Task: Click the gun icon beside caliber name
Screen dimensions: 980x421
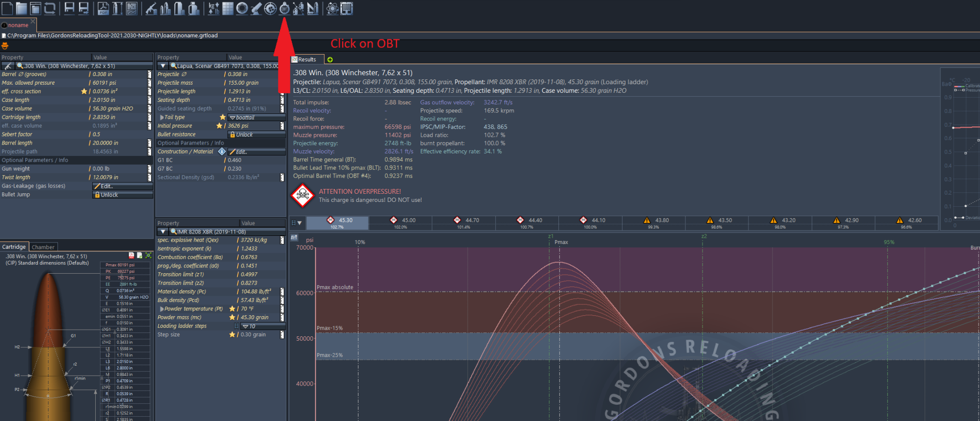Action: 8,66
